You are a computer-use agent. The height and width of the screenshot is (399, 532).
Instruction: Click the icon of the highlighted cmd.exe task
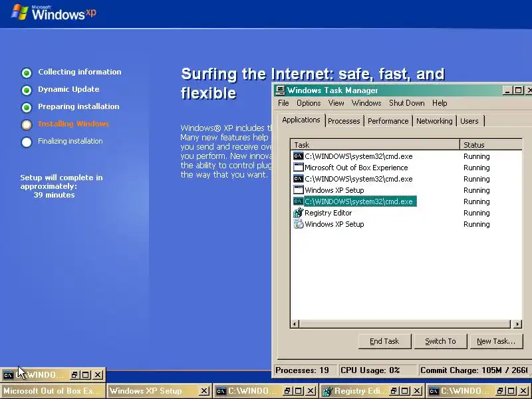point(298,201)
